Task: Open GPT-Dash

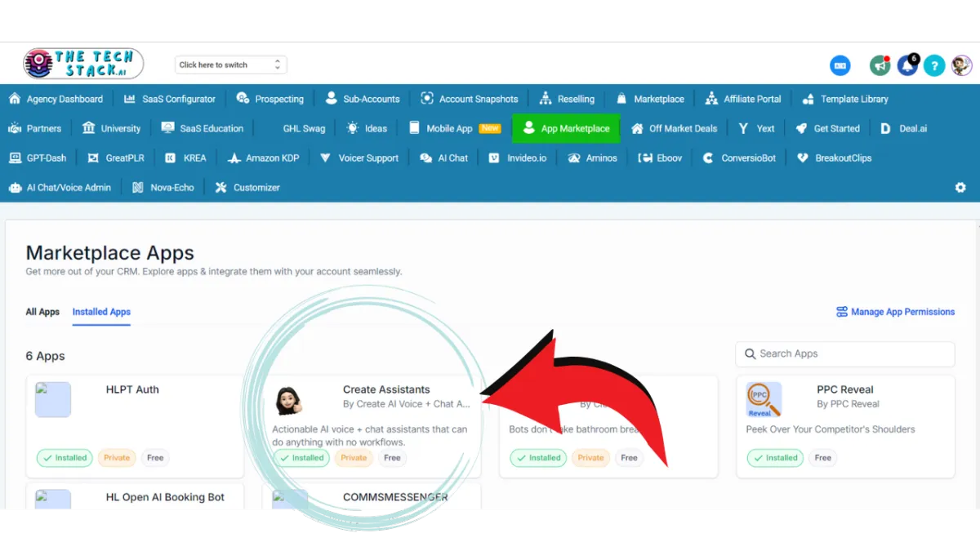Action: click(x=38, y=158)
